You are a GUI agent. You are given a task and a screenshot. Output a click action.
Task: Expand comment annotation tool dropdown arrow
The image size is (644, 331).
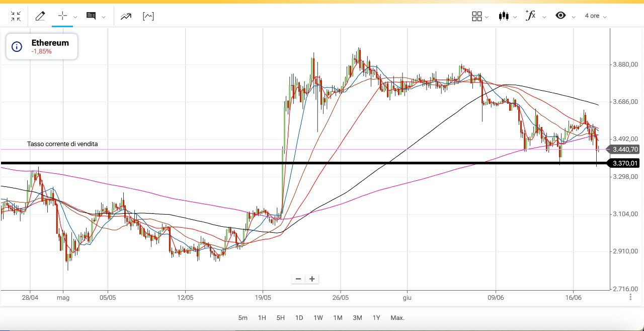coord(104,17)
